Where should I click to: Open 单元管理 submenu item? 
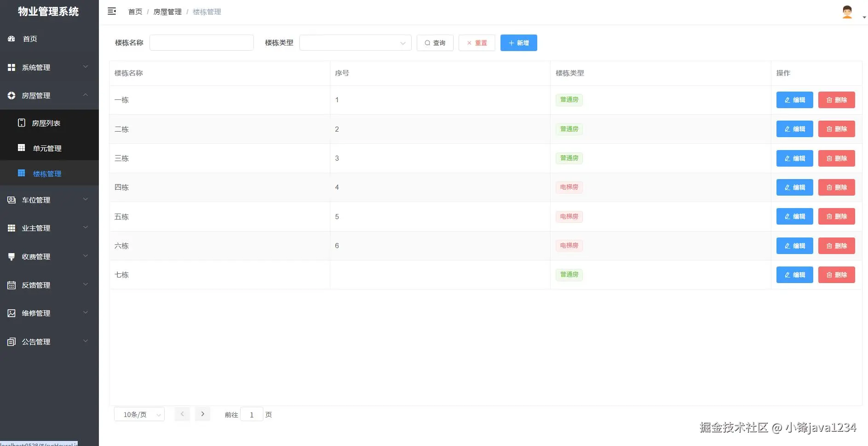(x=49, y=148)
